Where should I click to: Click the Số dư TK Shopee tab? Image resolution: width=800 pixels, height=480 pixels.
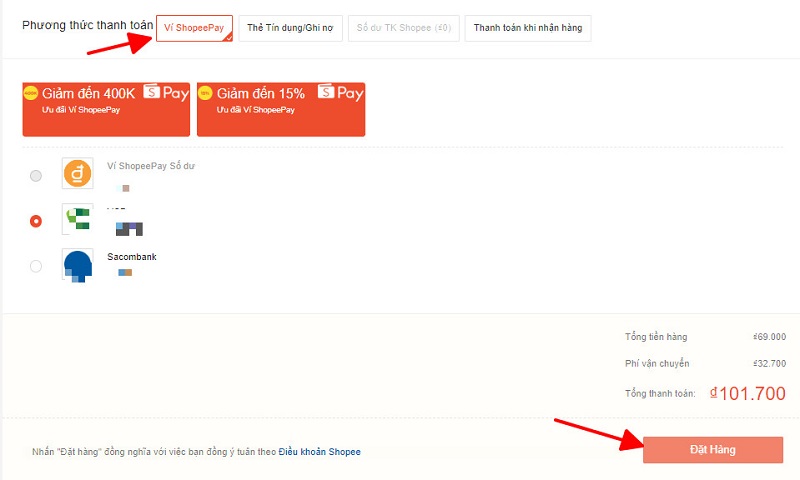click(405, 28)
